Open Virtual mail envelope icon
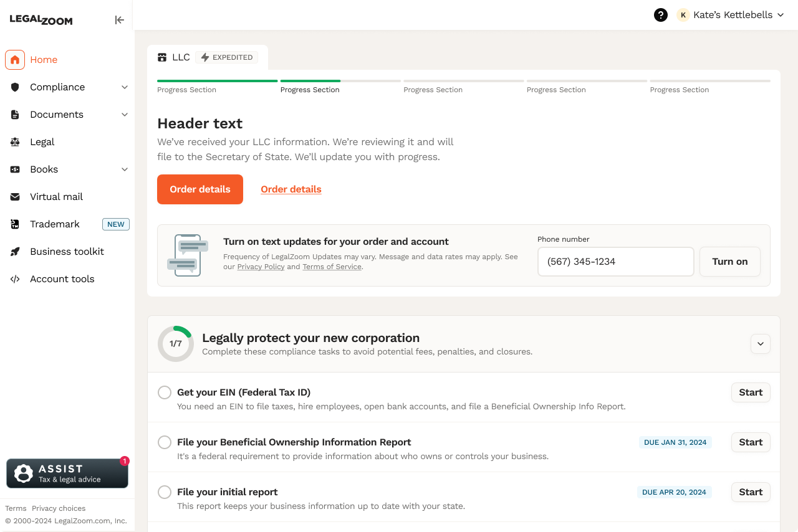Viewport: 798px width, 532px height. coord(15,197)
